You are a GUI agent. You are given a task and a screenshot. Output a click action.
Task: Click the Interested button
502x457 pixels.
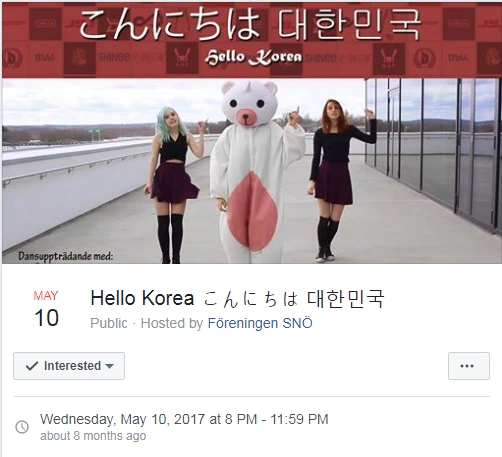coord(69,366)
